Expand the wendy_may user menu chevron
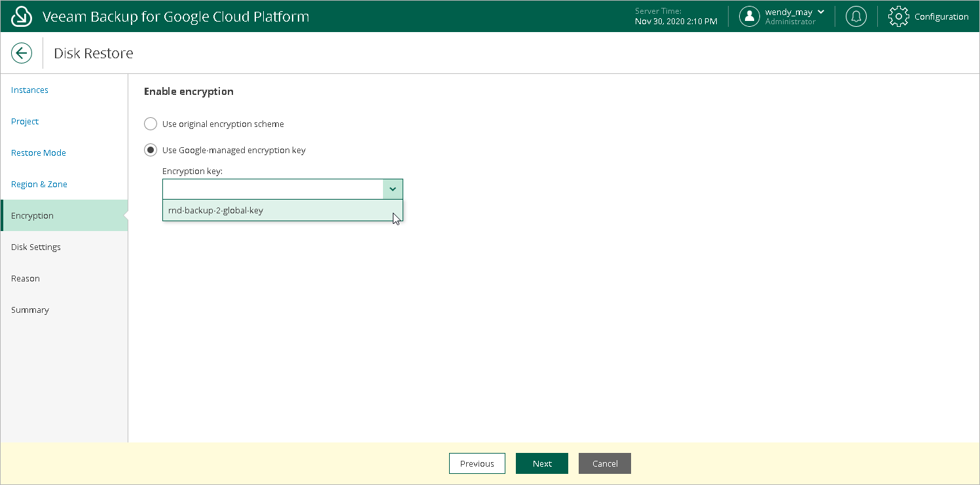This screenshot has height=485, width=980. [x=821, y=12]
